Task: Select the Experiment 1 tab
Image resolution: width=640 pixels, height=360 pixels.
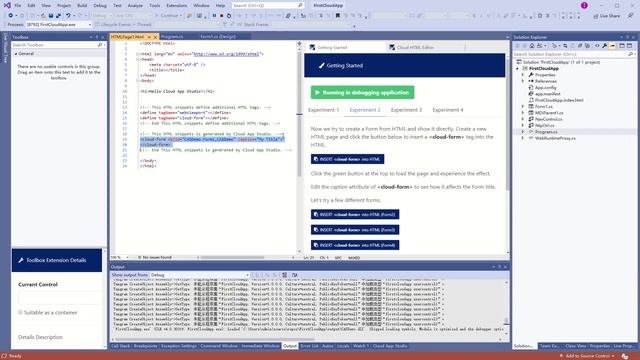Action: [x=323, y=110]
